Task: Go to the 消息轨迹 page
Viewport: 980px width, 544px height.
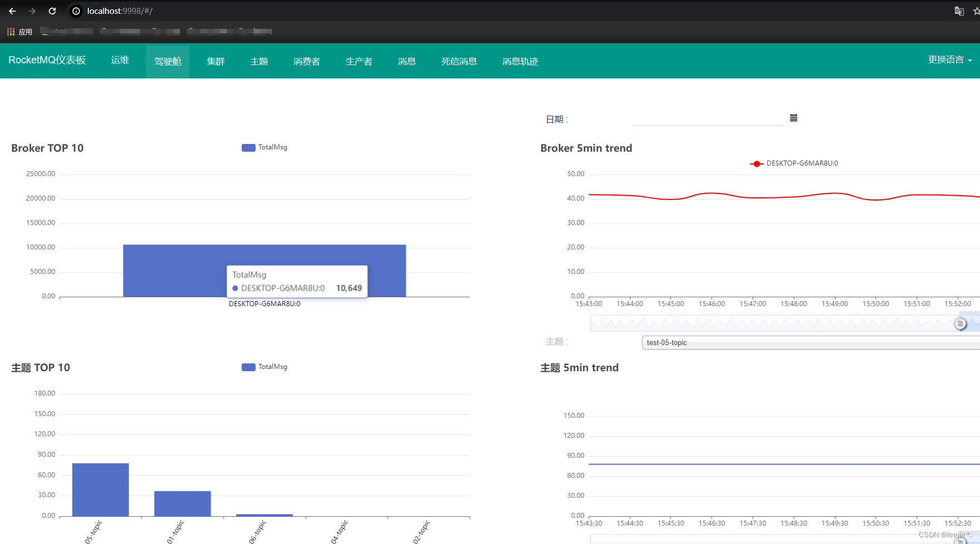Action: pyautogui.click(x=520, y=61)
